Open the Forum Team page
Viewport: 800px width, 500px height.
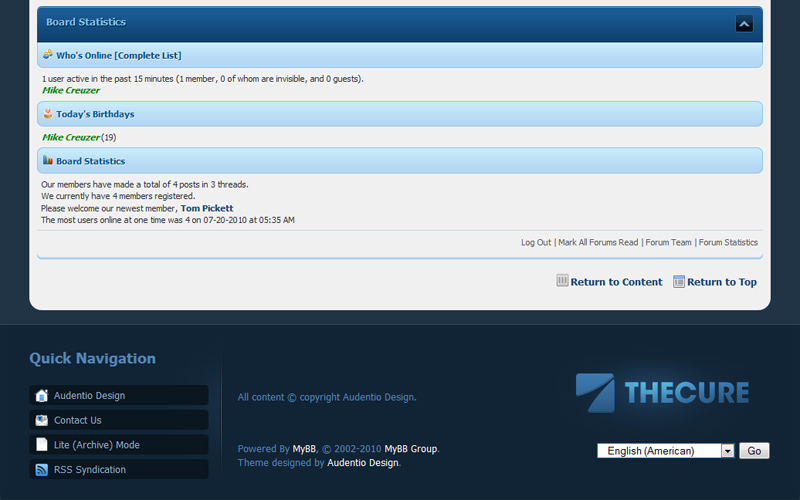pos(668,242)
